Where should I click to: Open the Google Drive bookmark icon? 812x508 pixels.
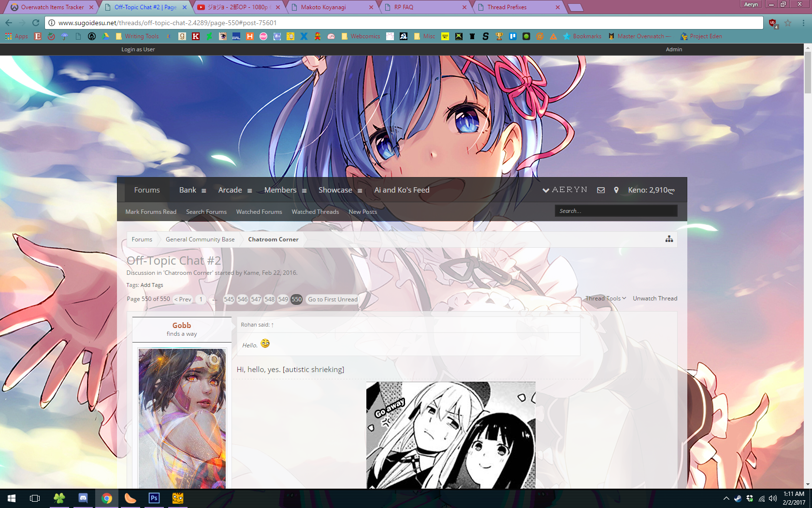106,36
